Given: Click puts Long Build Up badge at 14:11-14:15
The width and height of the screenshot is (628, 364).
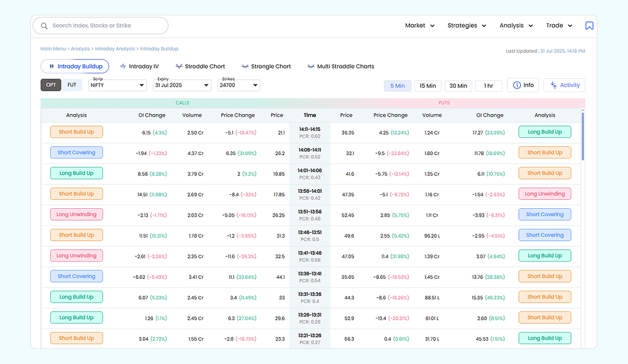Looking at the screenshot, I should point(545,132).
